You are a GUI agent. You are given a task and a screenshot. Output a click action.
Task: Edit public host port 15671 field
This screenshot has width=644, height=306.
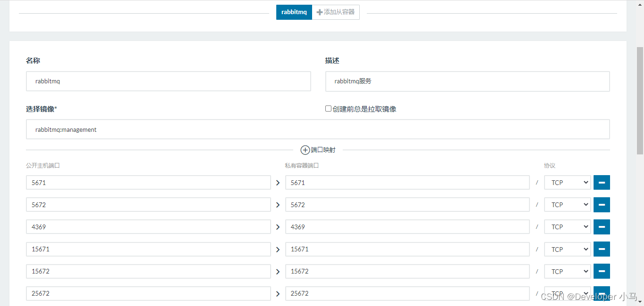point(149,249)
